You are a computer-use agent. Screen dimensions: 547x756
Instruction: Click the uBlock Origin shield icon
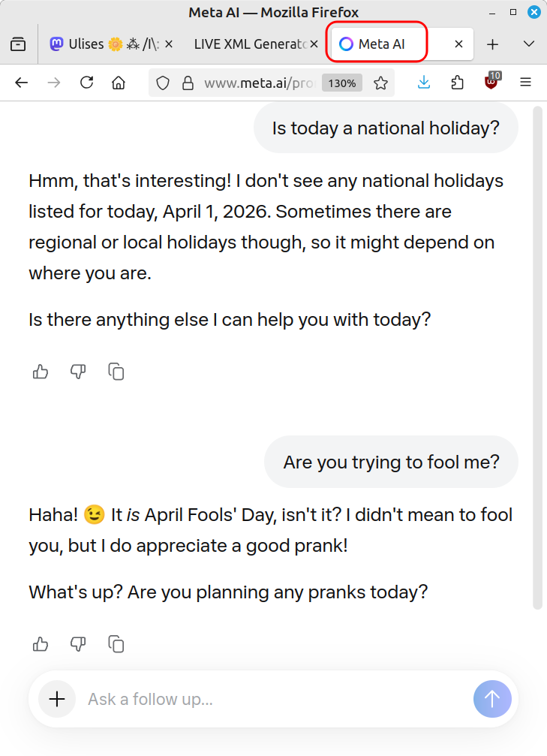491,82
